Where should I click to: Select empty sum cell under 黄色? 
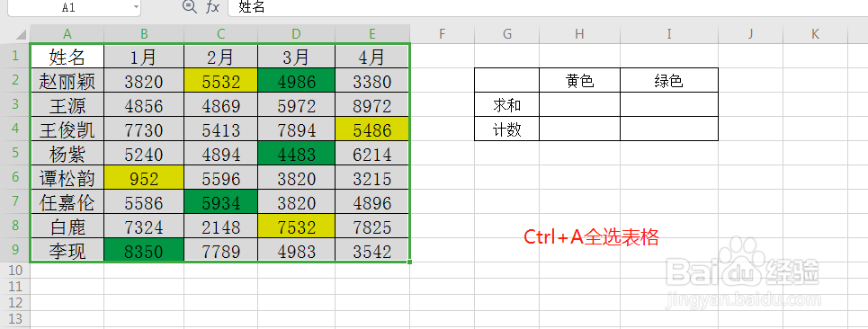[x=579, y=104]
